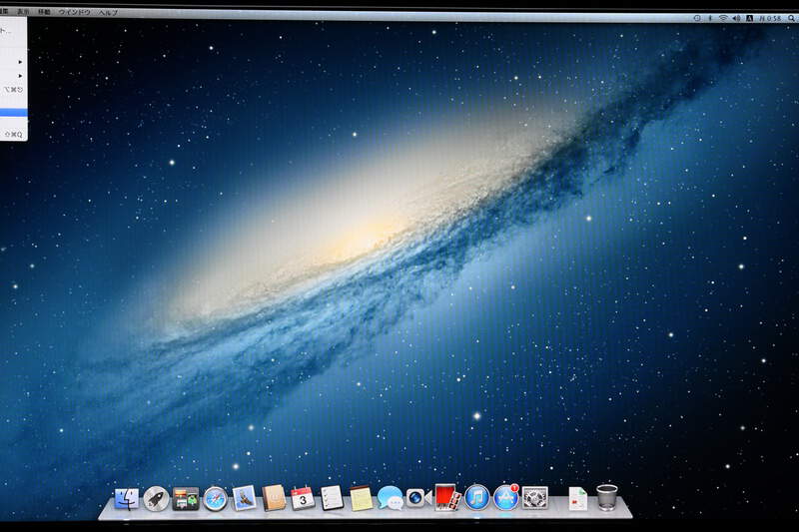Open Launchpad rocket icon in Dock
The height and width of the screenshot is (532, 799).
[x=156, y=498]
